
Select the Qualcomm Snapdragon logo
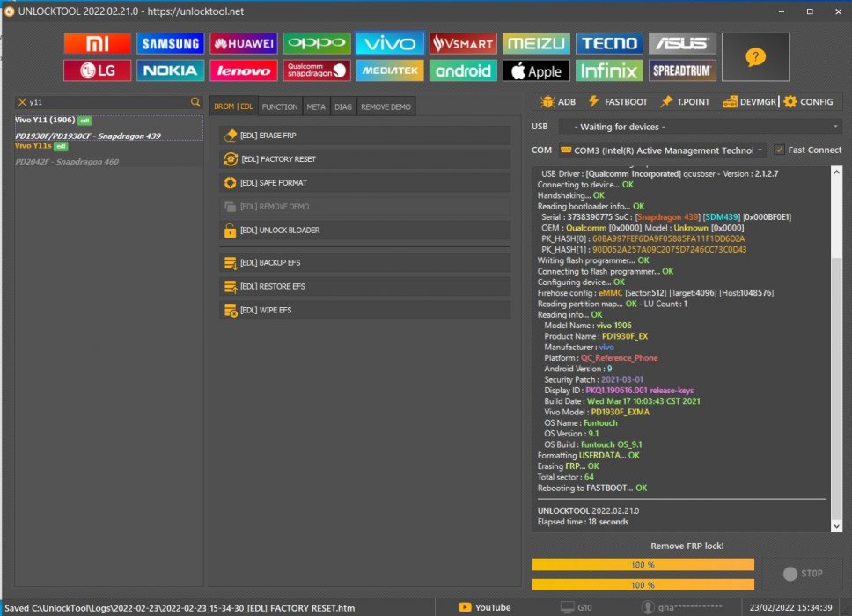[317, 70]
